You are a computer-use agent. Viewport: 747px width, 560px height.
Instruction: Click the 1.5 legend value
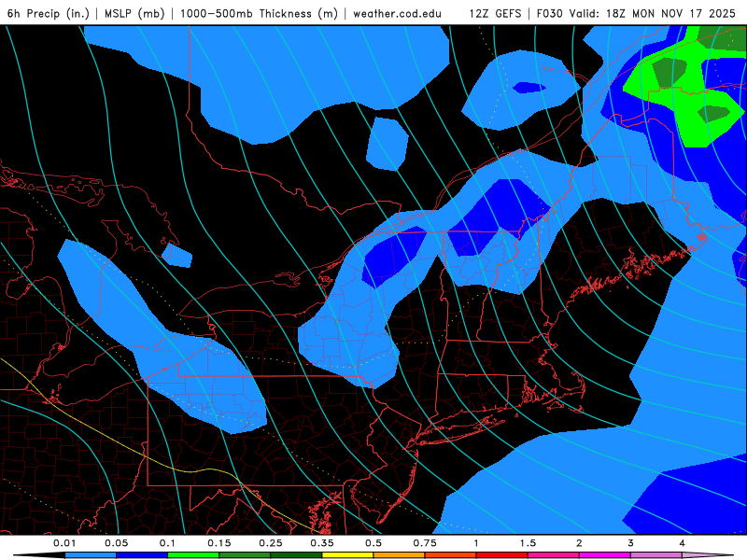point(528,543)
